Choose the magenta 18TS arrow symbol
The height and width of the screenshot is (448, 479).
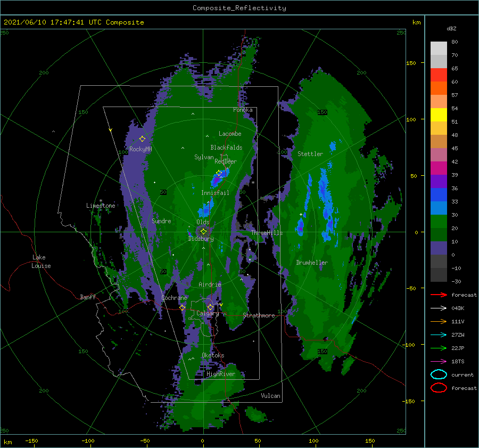coord(439,362)
